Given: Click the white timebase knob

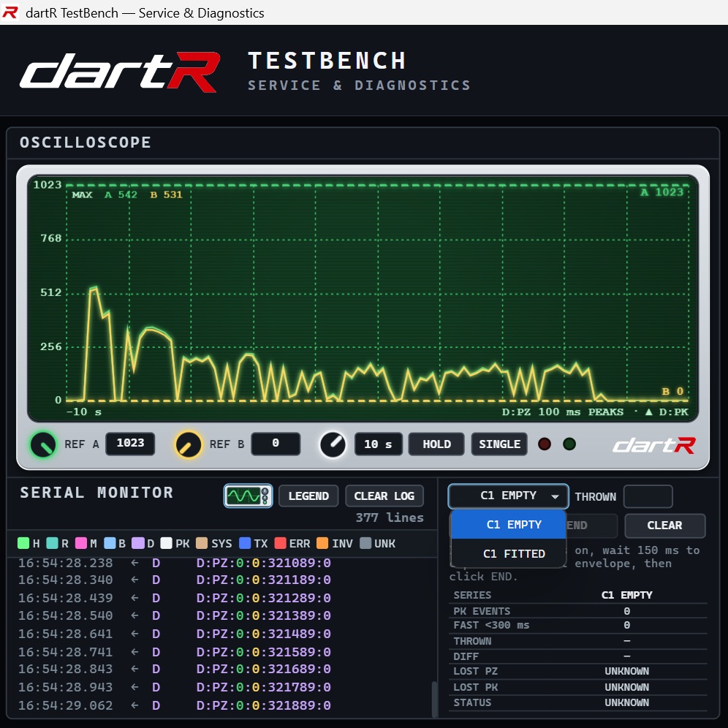Looking at the screenshot, I should tap(333, 444).
